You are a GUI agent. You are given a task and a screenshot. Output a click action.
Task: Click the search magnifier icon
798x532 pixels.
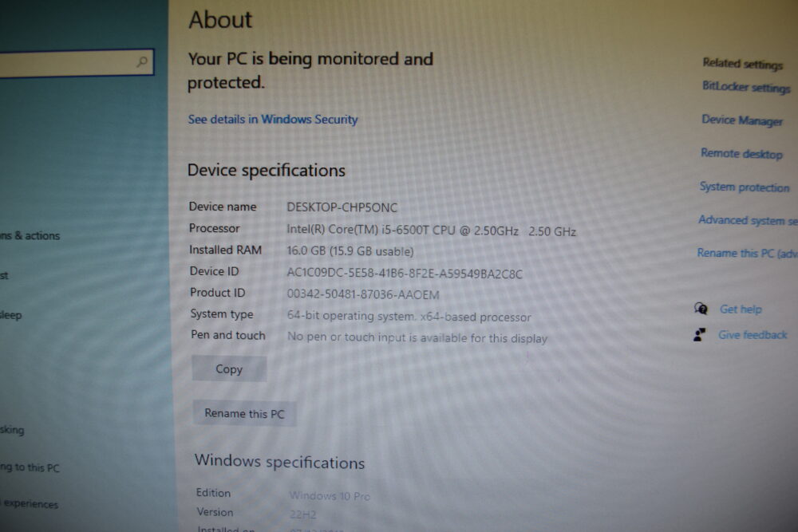click(x=142, y=62)
